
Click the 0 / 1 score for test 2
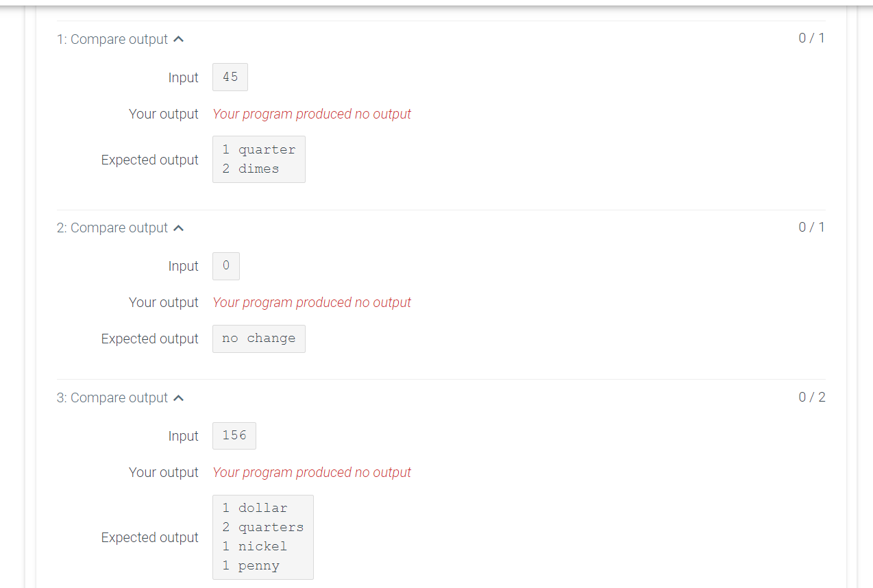point(811,227)
